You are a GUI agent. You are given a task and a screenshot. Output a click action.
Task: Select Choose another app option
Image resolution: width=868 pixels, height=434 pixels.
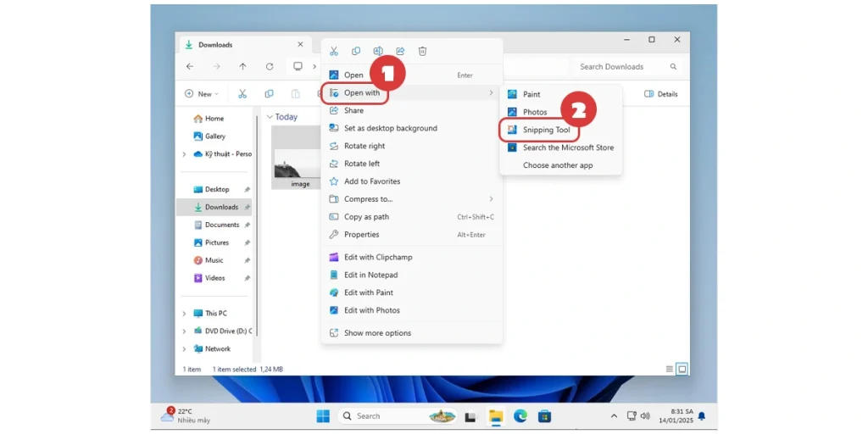coord(557,165)
